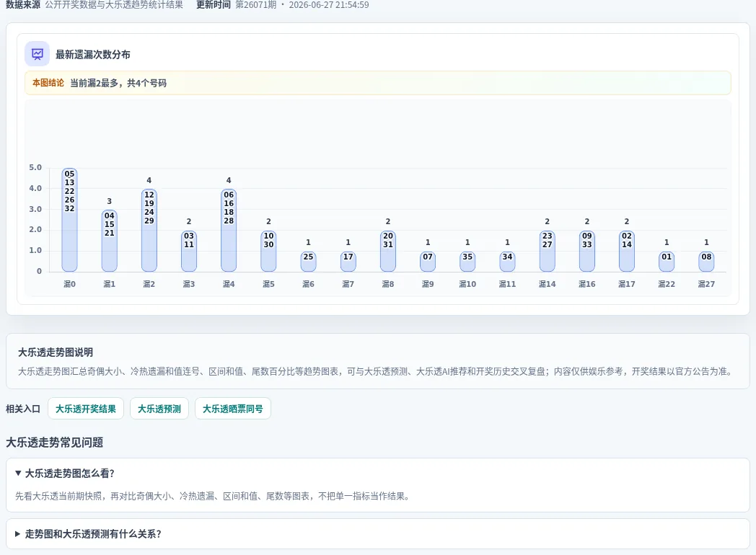Viewport: 756px width, 555px height.
Task: Click the conclusion text 当前漏2最多，共4个号码
Action: (118, 83)
